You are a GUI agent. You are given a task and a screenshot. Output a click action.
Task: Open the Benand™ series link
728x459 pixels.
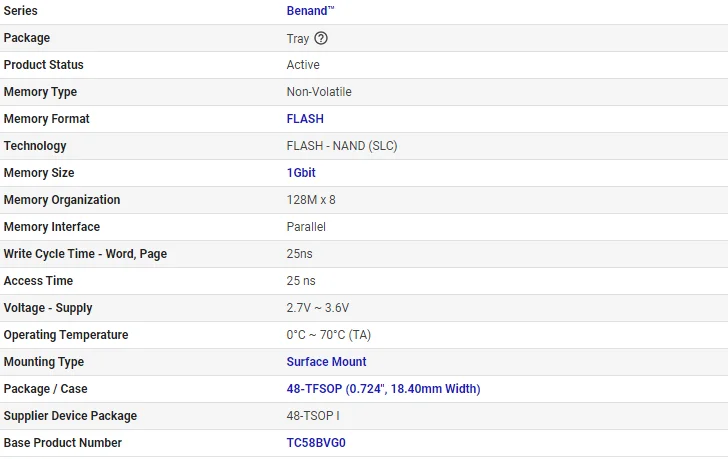tap(311, 11)
